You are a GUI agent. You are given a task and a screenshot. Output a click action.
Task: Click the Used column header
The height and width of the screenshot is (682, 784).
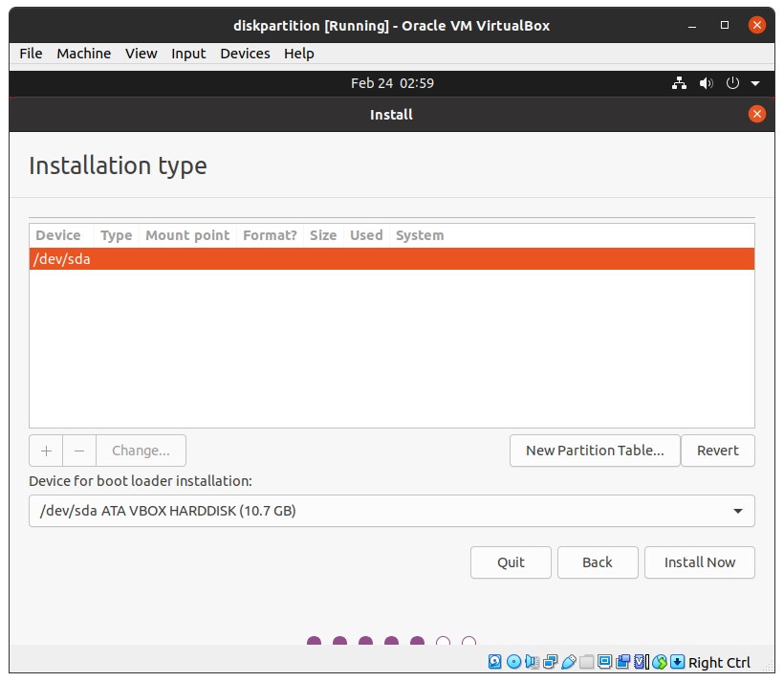click(x=366, y=235)
